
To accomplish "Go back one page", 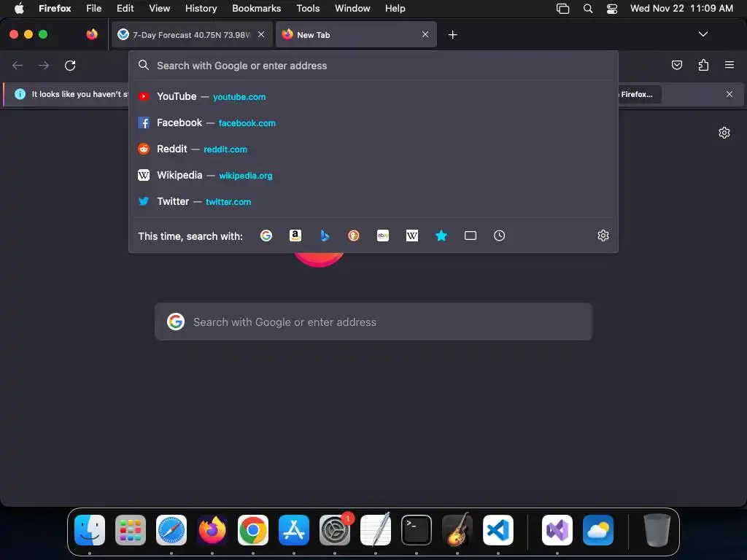I will (18, 65).
